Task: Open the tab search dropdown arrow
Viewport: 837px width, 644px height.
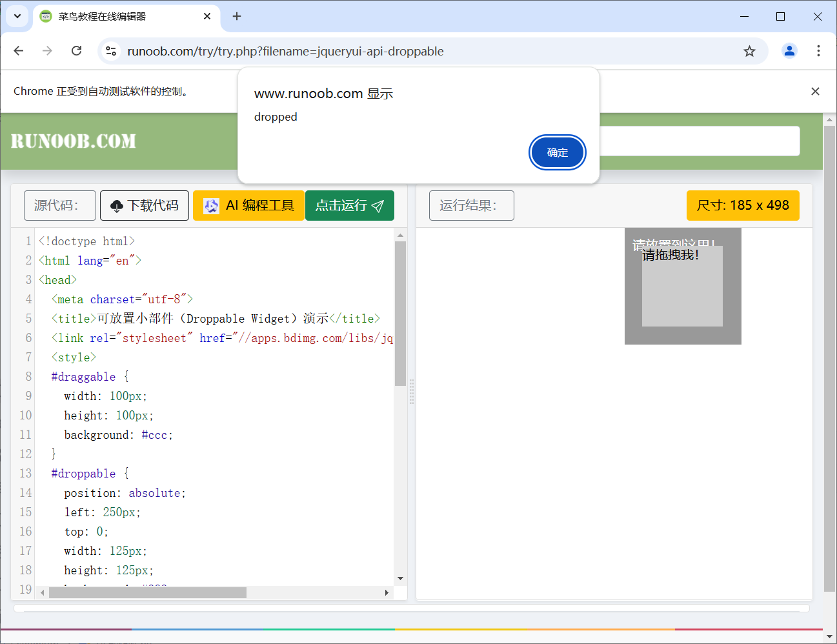Action: pos(17,16)
